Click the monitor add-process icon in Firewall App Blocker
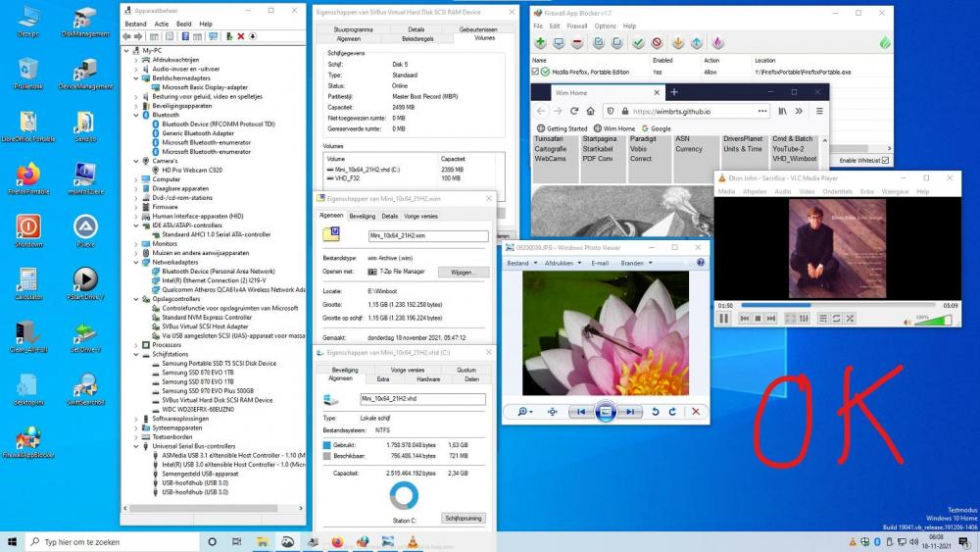 559,42
